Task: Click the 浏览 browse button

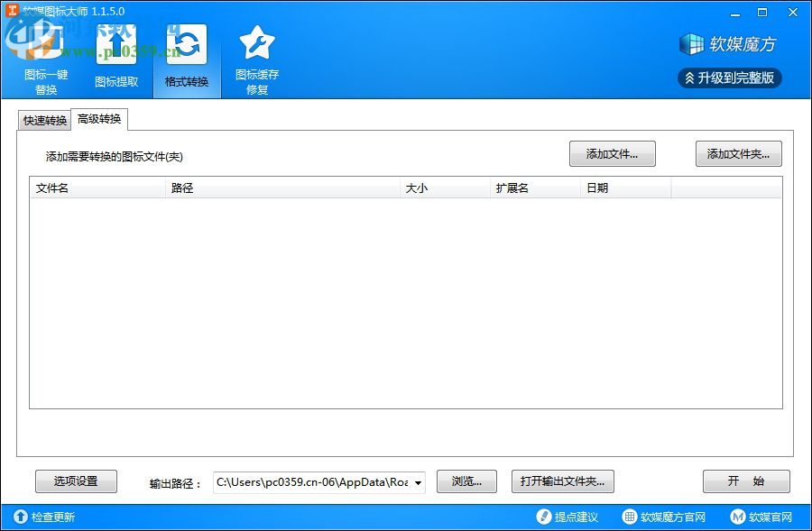Action: 466,481
